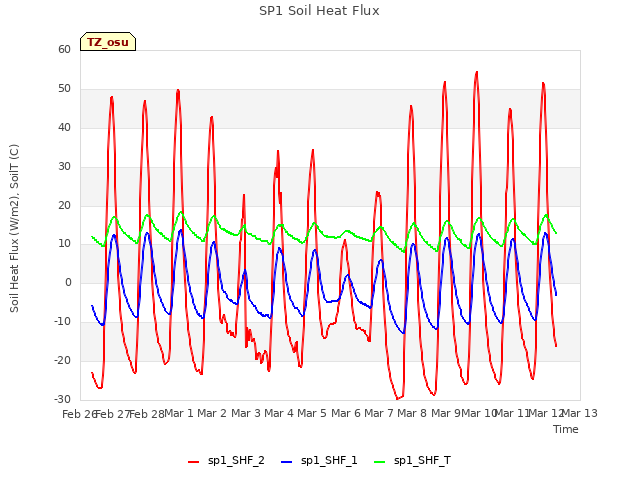Screen dimensions: 640x480
Task: Select the Mar 1 x-axis tick label
Action: 178,413
